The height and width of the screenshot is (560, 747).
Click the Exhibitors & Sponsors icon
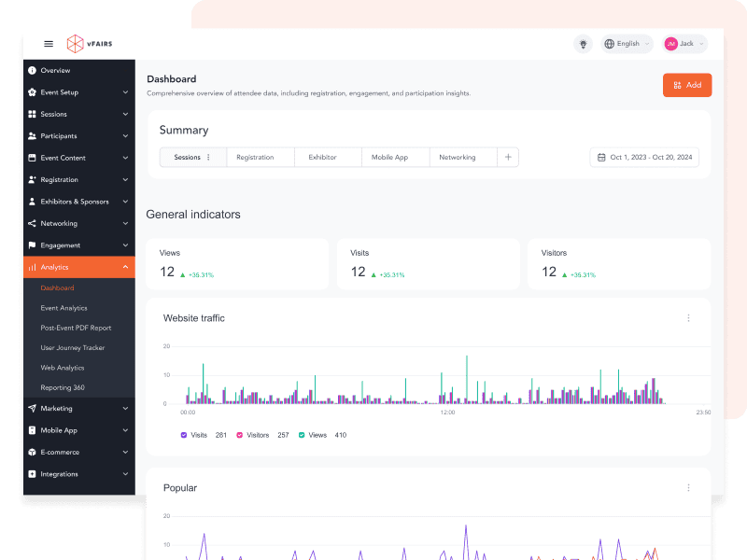(32, 202)
